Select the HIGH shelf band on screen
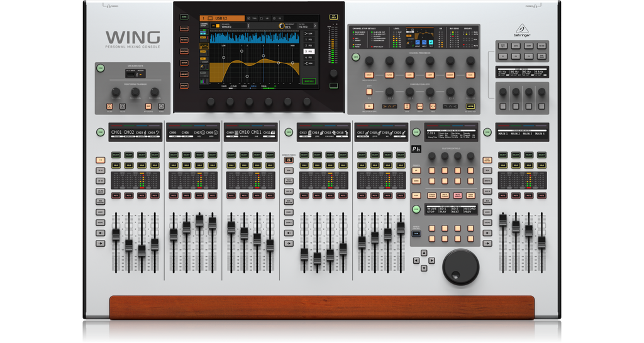Viewport: 644px width, 343px height. 308,63
